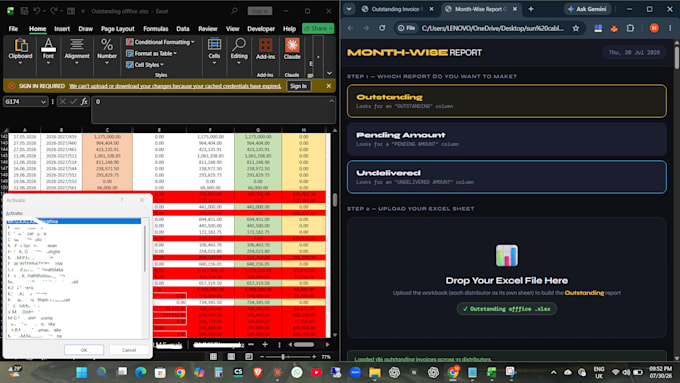Open File Explorer from the taskbar

(x=375, y=372)
